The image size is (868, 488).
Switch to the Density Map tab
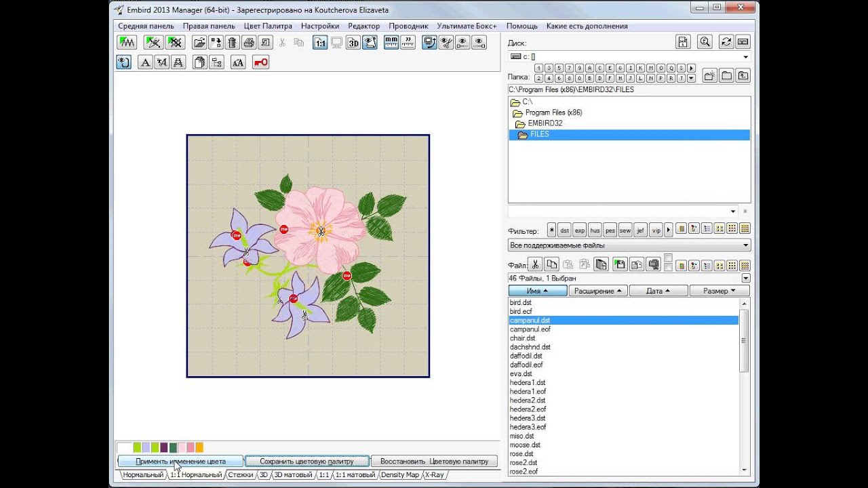(x=400, y=475)
